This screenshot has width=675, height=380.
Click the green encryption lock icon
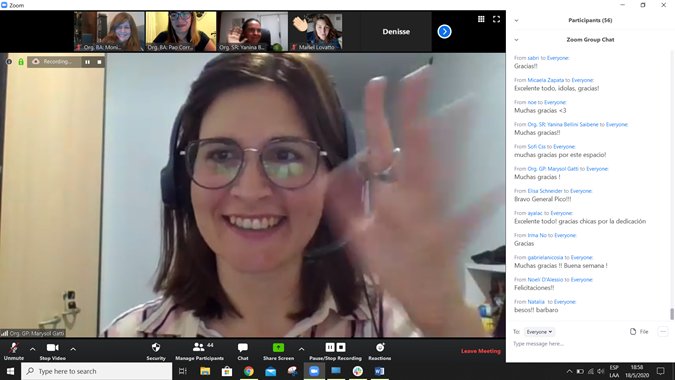click(x=21, y=62)
